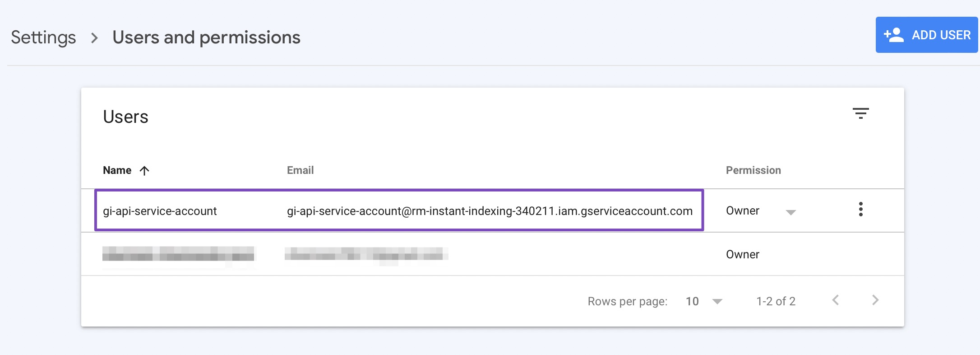Click the Email column header
Screen dimensions: 980x355
(300, 170)
